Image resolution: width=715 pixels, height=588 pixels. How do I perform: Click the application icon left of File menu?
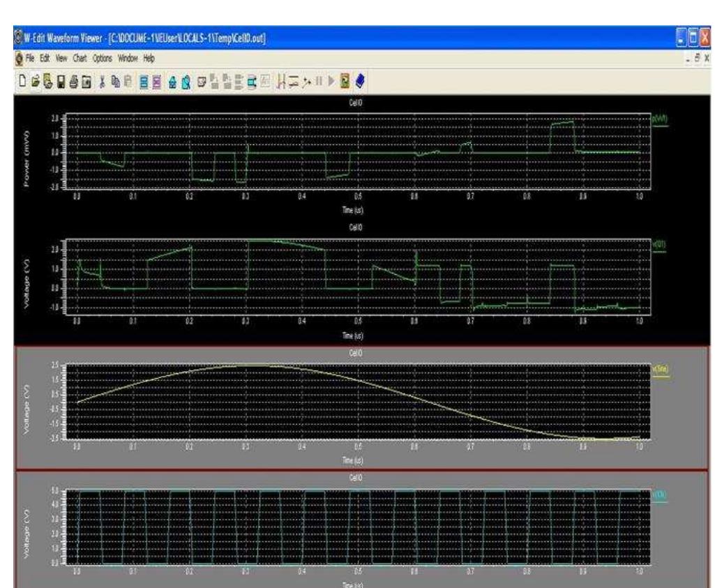[19, 59]
